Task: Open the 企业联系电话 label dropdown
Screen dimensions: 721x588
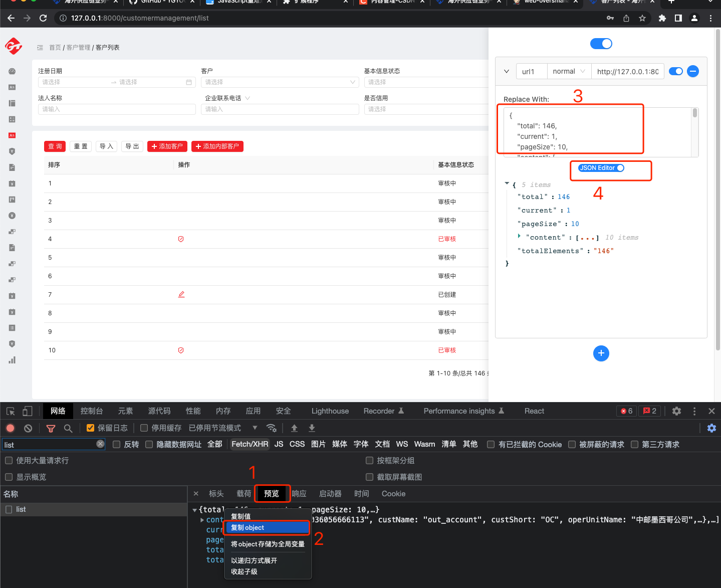Action: (248, 98)
